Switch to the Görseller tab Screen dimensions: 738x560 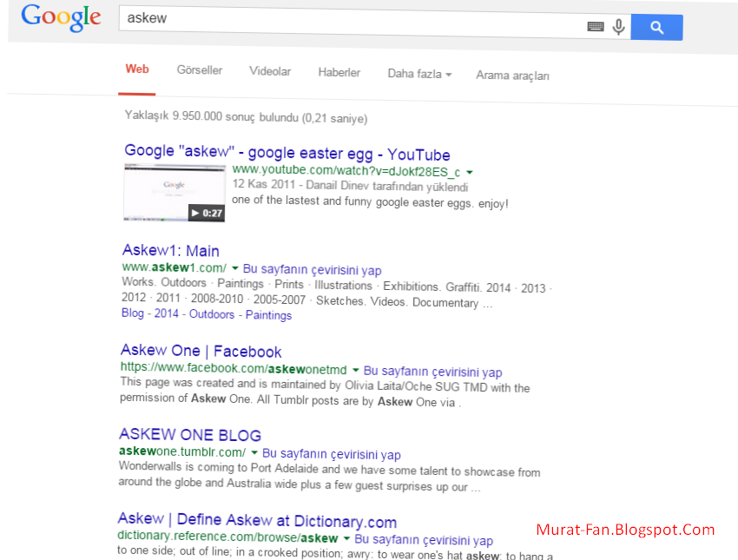coord(200,70)
